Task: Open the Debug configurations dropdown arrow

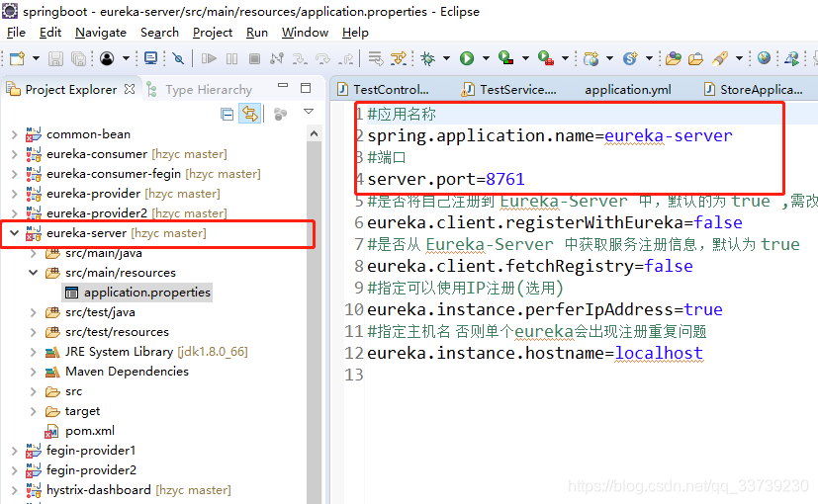Action: pos(446,58)
